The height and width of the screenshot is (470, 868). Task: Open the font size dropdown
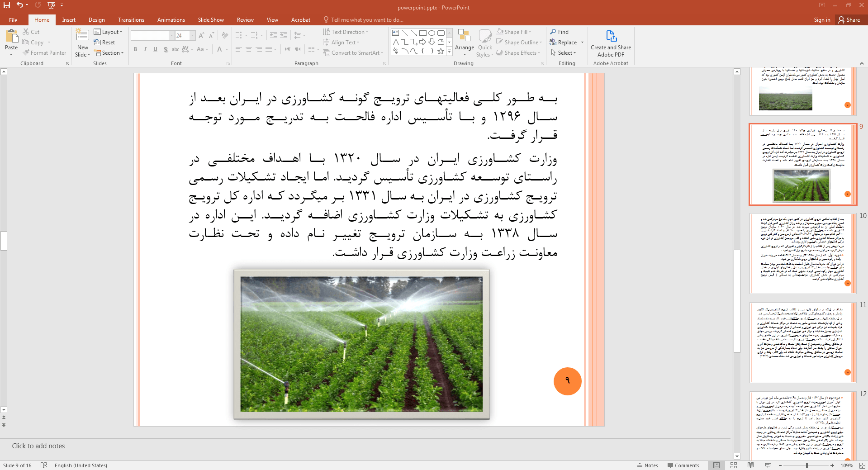193,35
